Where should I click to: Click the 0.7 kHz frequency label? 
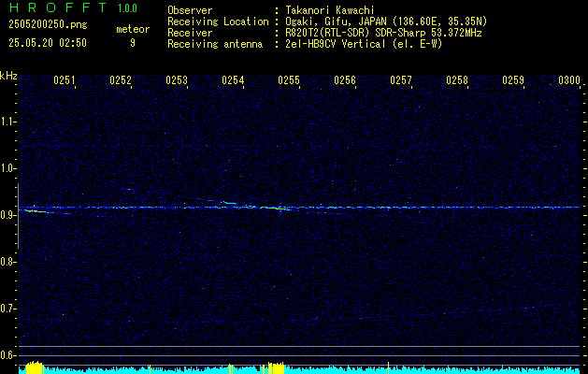coord(7,309)
